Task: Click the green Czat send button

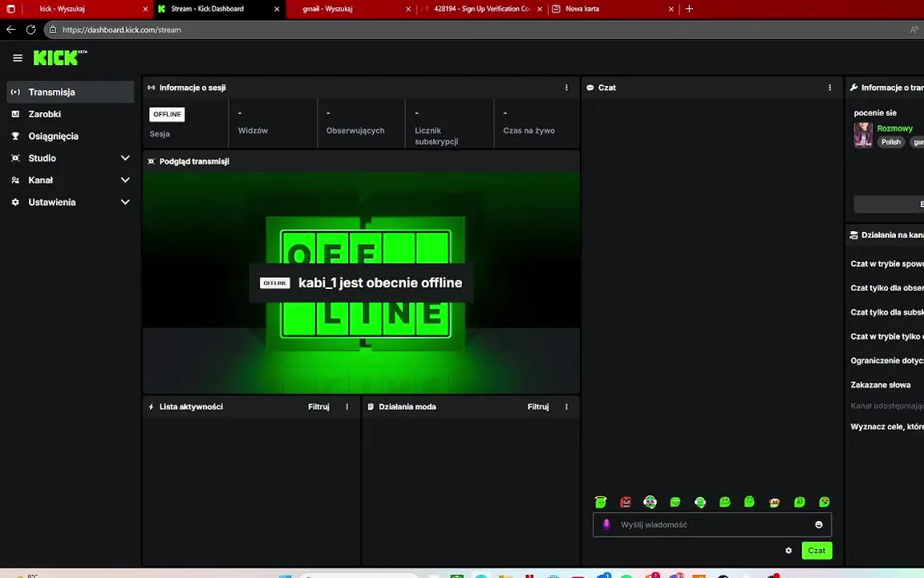Action: 817,550
